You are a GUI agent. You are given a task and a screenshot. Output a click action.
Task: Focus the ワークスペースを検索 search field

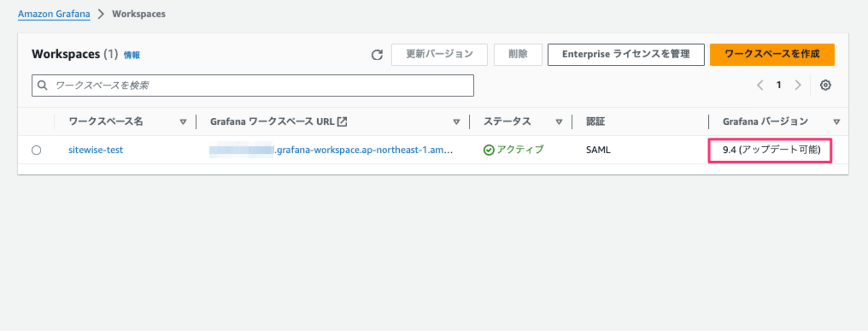click(x=253, y=85)
